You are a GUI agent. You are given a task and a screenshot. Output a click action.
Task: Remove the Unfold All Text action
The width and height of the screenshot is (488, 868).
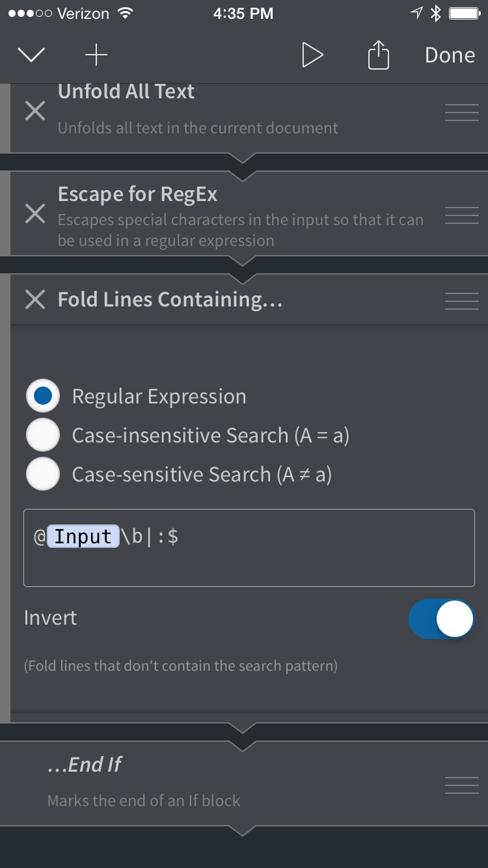click(35, 111)
